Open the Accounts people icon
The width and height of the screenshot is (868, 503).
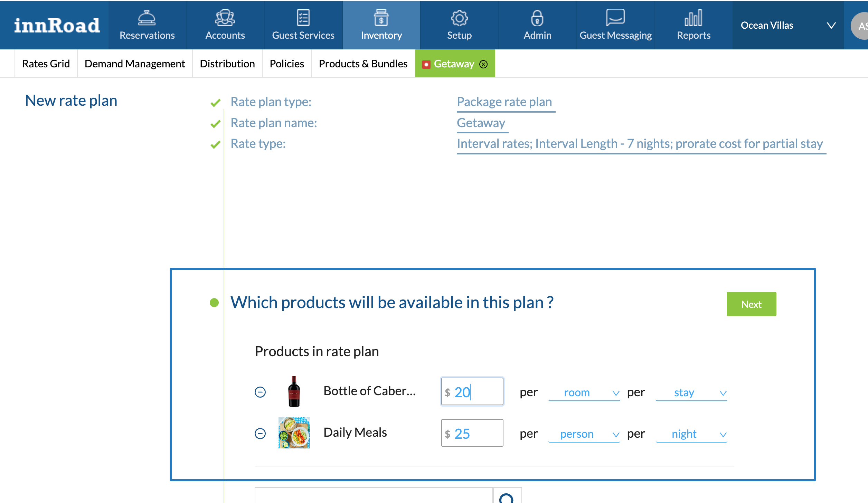[x=225, y=18]
